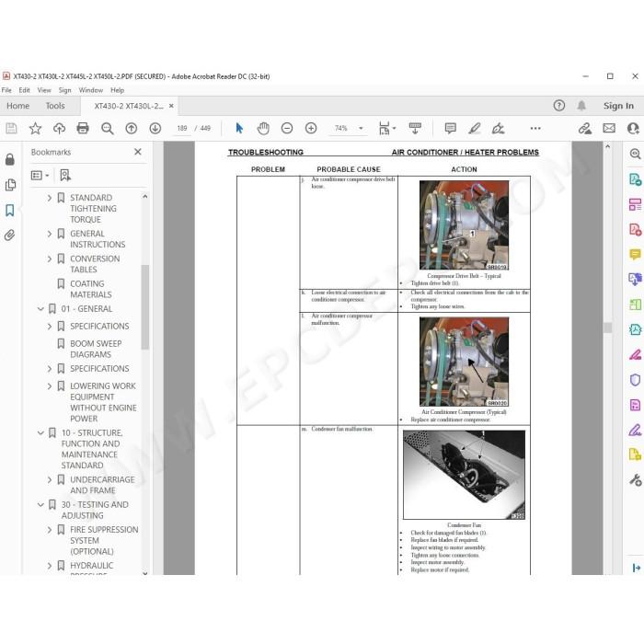Open the zoom level dropdown arrow

361,129
